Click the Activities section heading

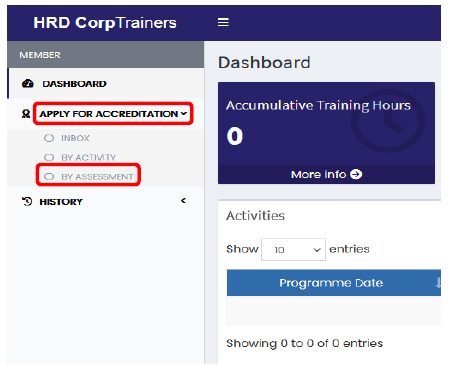point(256,216)
